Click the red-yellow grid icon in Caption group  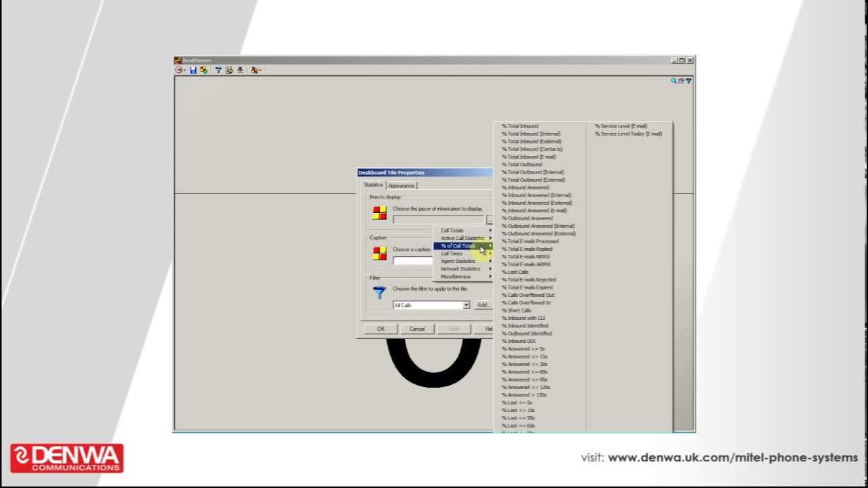point(380,253)
